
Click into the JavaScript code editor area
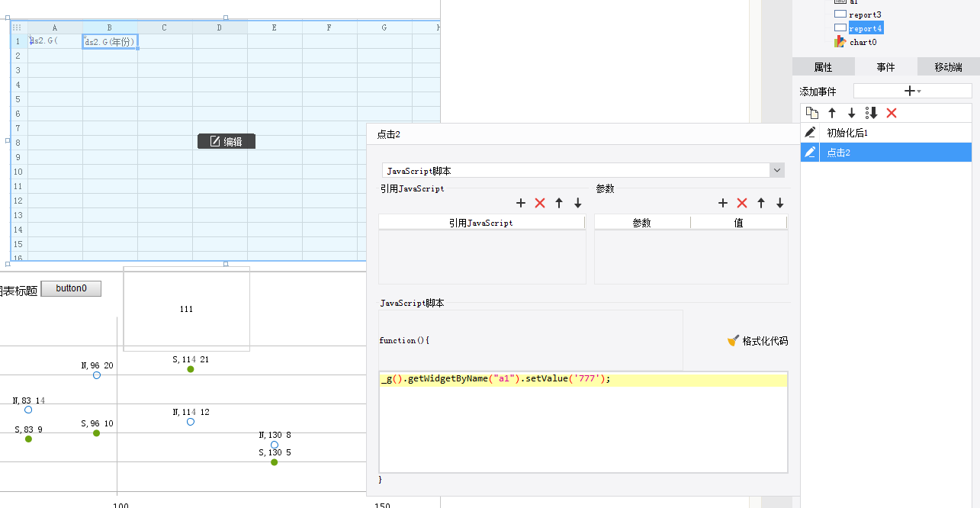click(583, 423)
